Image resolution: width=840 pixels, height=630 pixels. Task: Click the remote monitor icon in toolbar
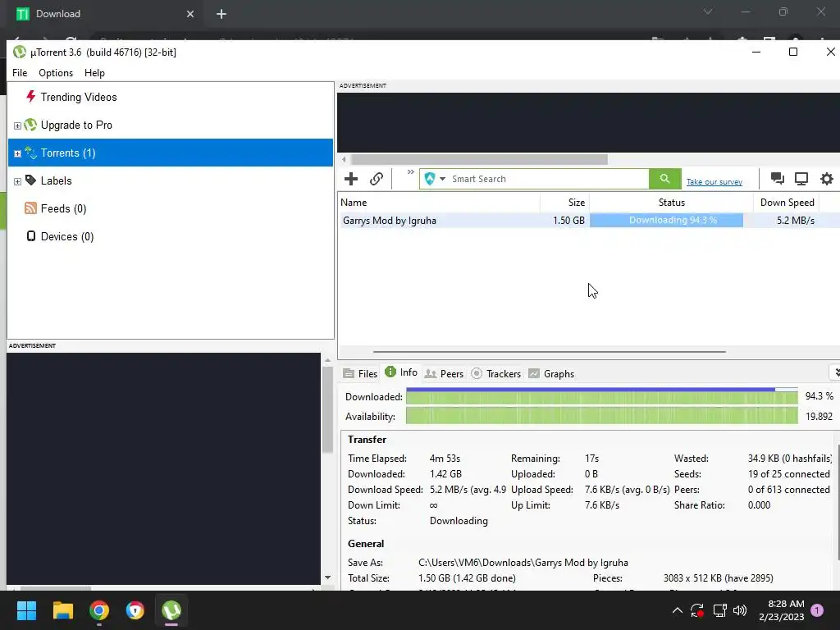801,179
